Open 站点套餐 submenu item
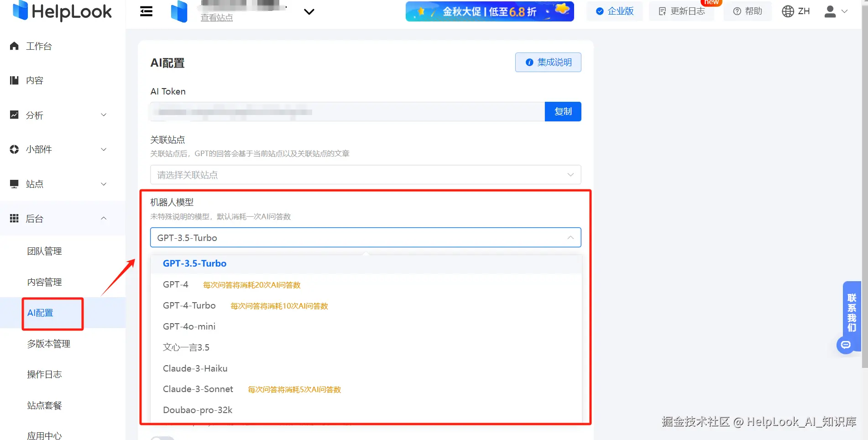The width and height of the screenshot is (868, 440). [x=44, y=405]
